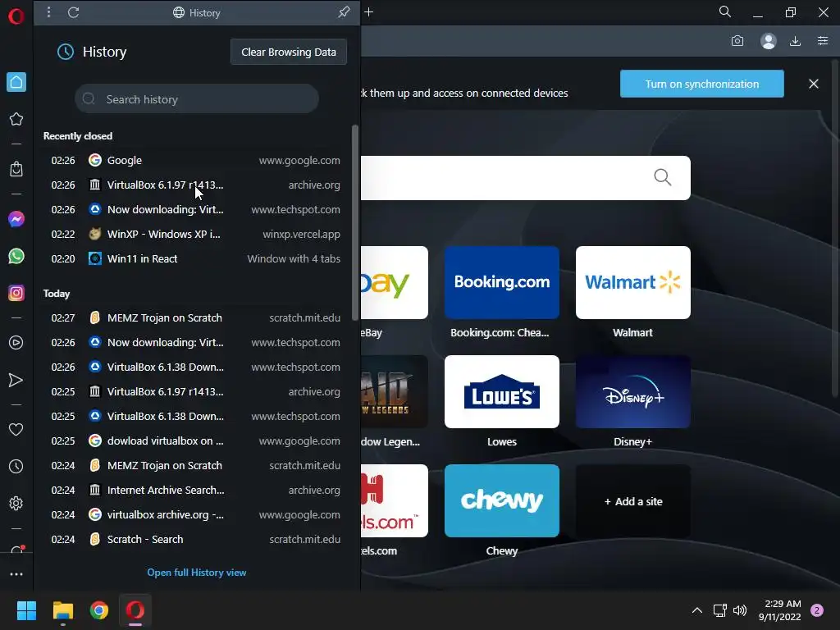The height and width of the screenshot is (630, 840).
Task: Open WhatsApp in sidebar
Action: click(16, 256)
